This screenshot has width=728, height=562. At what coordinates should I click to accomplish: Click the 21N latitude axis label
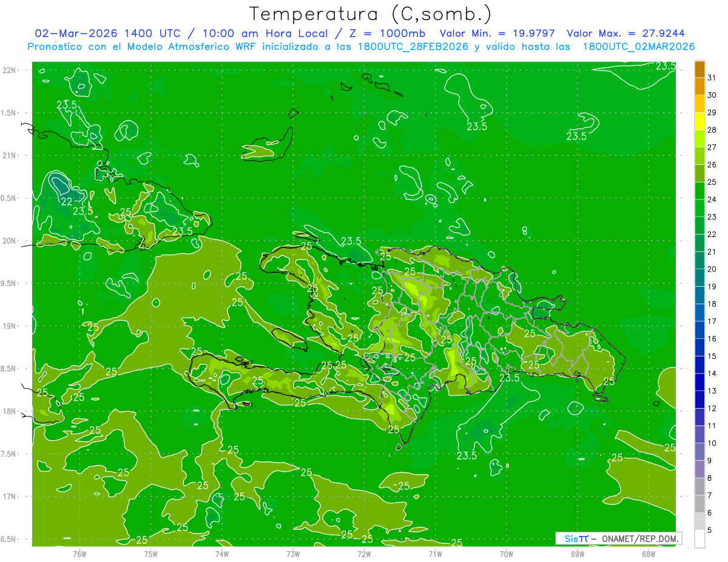(x=9, y=155)
